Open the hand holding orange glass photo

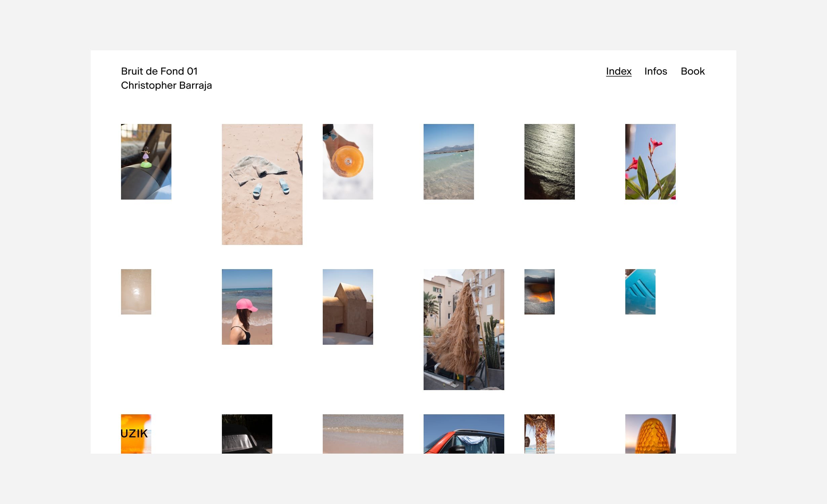tap(348, 162)
